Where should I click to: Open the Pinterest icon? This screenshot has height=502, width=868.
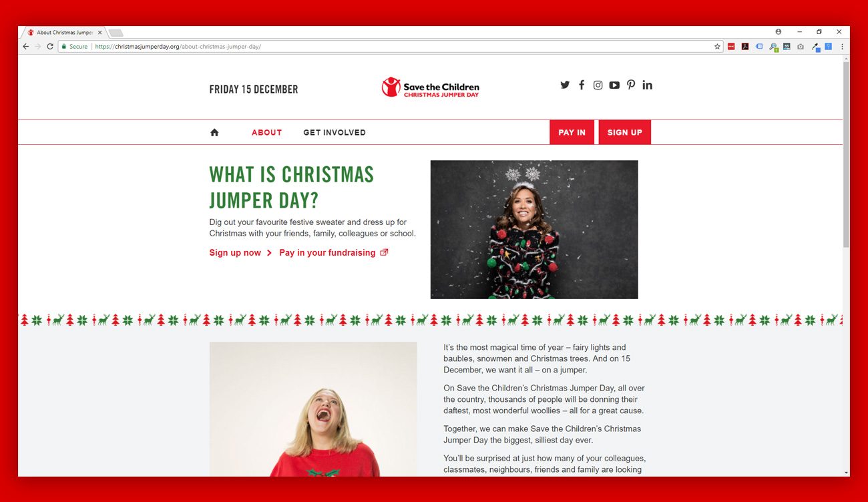tap(631, 85)
